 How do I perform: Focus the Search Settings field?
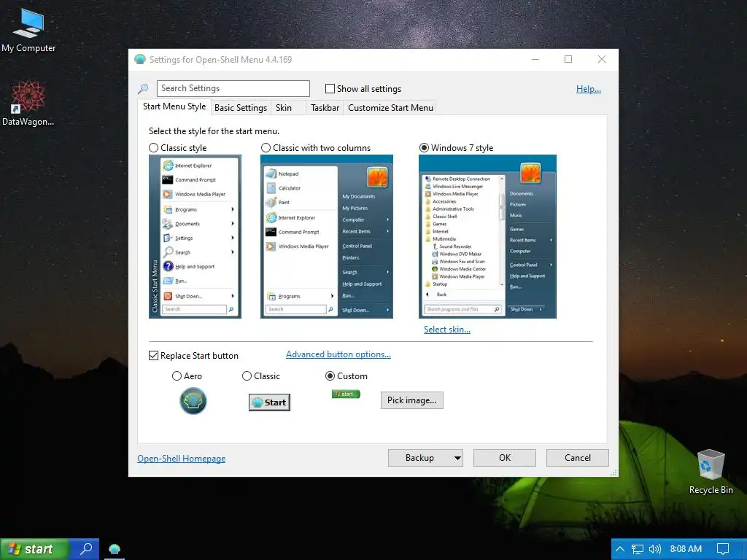[x=233, y=88]
